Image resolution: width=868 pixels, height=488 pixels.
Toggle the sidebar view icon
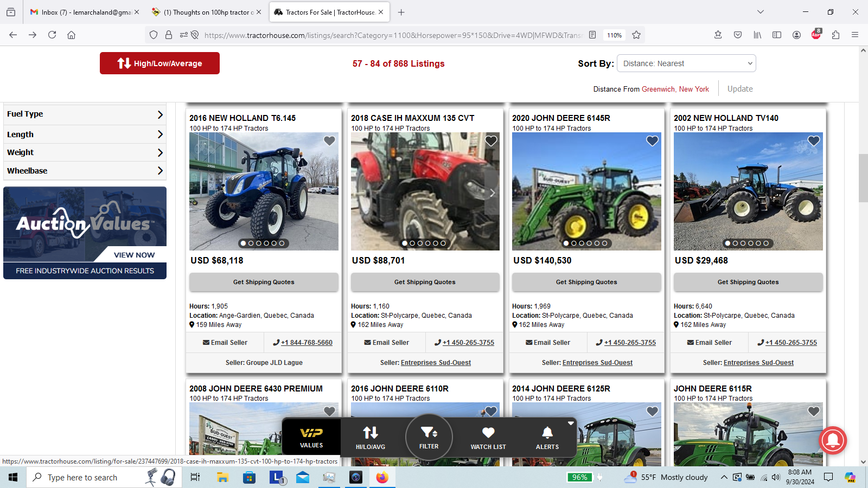point(777,35)
